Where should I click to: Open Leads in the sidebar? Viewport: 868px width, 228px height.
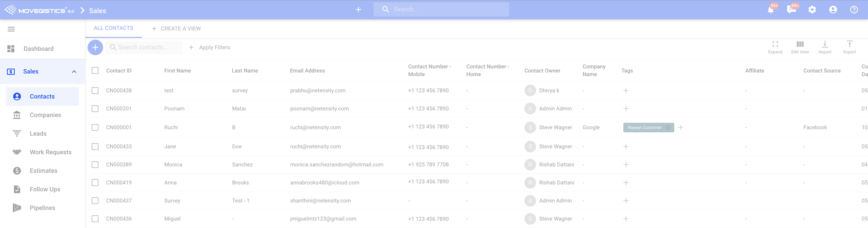[x=38, y=134]
